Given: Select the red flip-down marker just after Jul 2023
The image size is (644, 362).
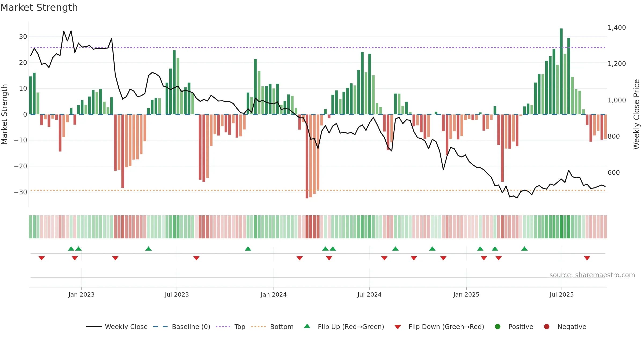Looking at the screenshot, I should [x=196, y=258].
